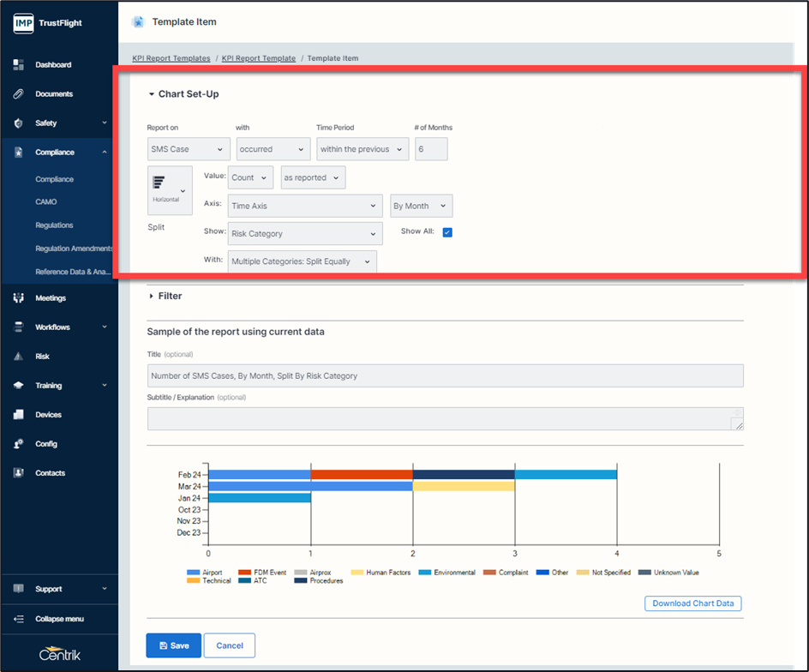Click the Contacts icon in the sidebar
The width and height of the screenshot is (809, 672).
click(18, 473)
